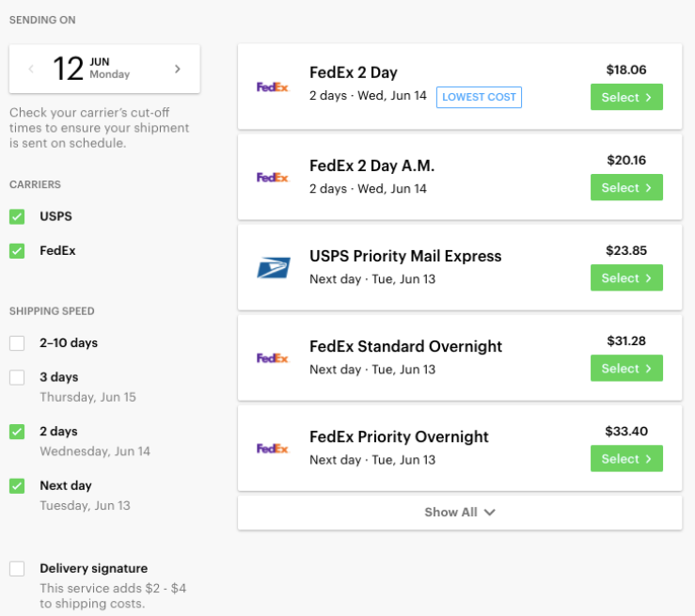Enable the 3 days shipping speed
The height and width of the screenshot is (616, 695).
click(x=17, y=377)
